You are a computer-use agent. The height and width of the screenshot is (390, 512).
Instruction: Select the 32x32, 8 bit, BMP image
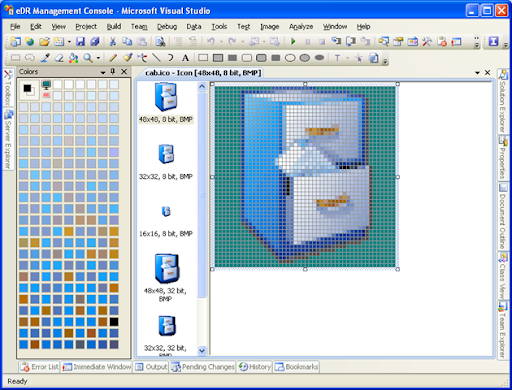pos(166,162)
